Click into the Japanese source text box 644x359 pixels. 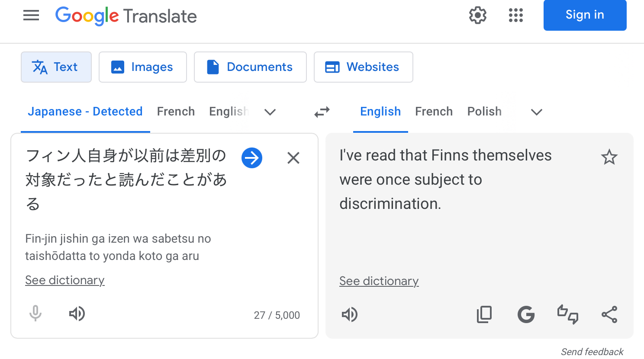[126, 179]
